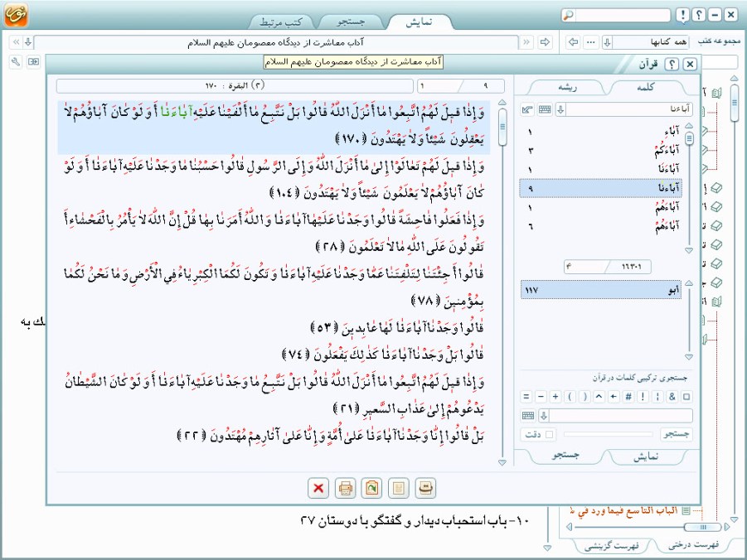Screen dimensions: 747x560
Task: Insert the ampersand operator
Action: [672, 396]
